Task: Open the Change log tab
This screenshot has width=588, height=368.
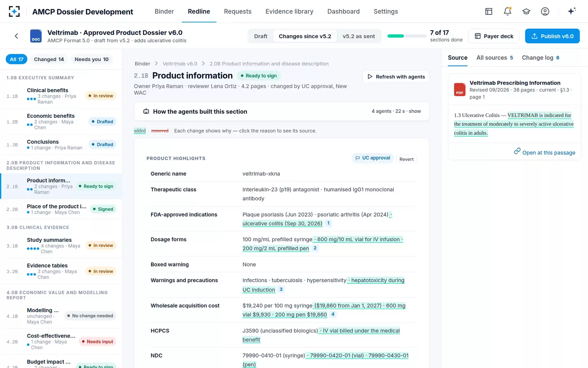Action: 540,58
